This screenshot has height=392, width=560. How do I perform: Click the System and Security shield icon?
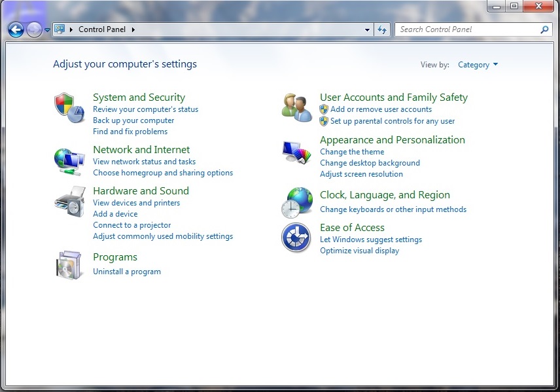(x=69, y=107)
